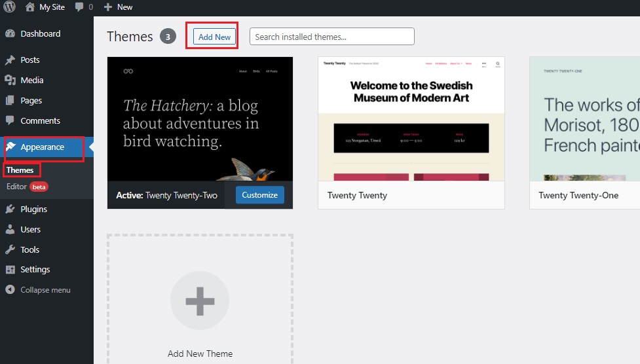Open the Users menu
Image resolution: width=640 pixels, height=364 pixels.
[x=30, y=229]
